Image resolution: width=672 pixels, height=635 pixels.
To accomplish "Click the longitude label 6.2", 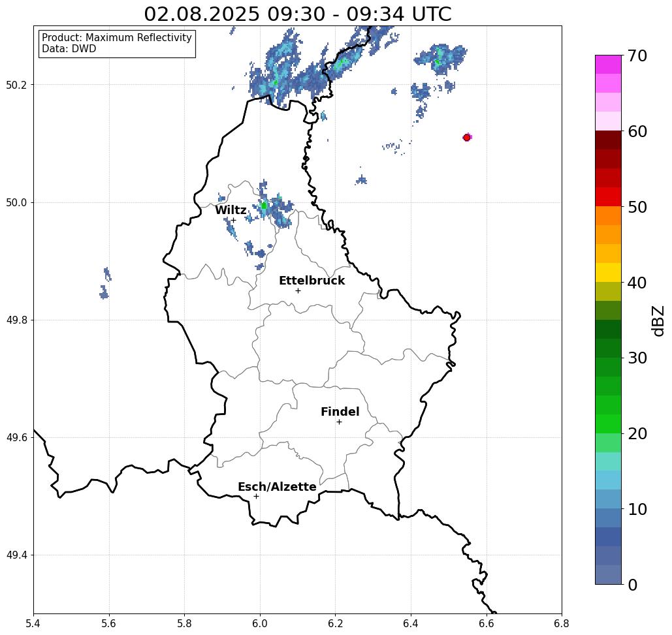I will point(335,623).
